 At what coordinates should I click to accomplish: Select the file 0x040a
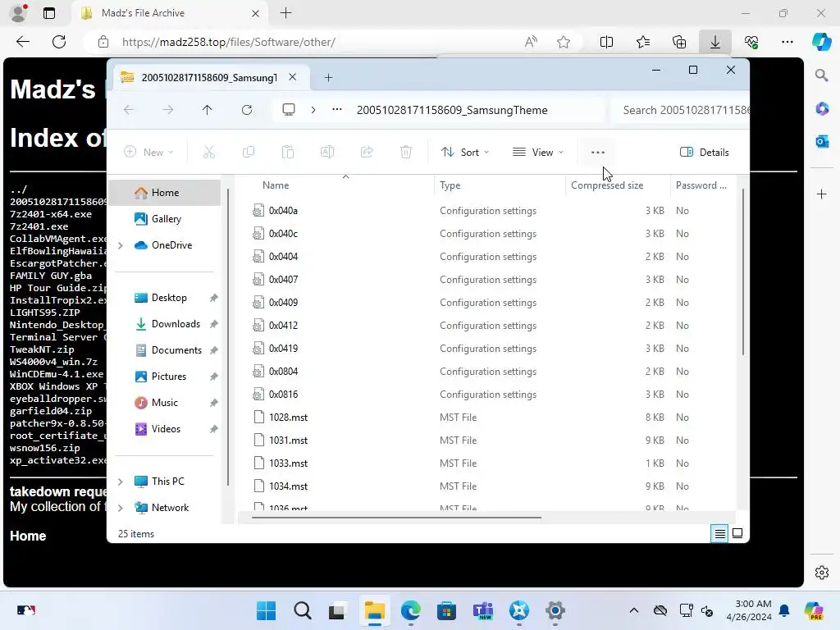pos(283,211)
